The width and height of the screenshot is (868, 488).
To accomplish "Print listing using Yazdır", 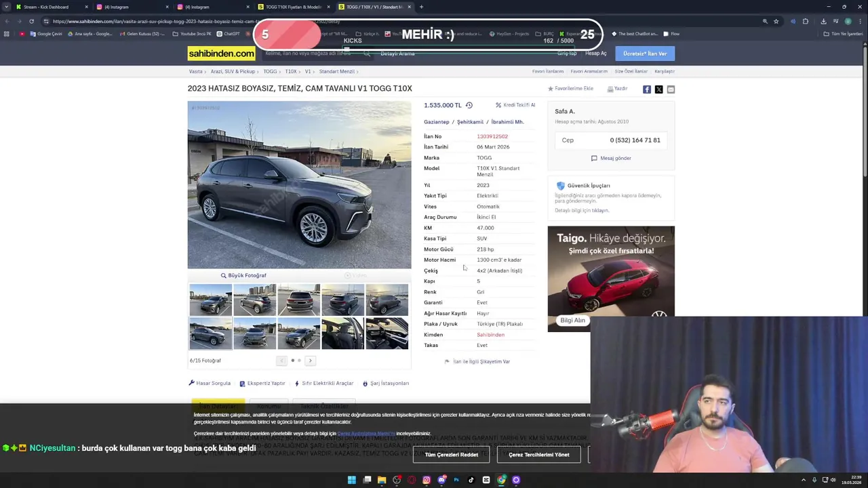I will [x=617, y=89].
